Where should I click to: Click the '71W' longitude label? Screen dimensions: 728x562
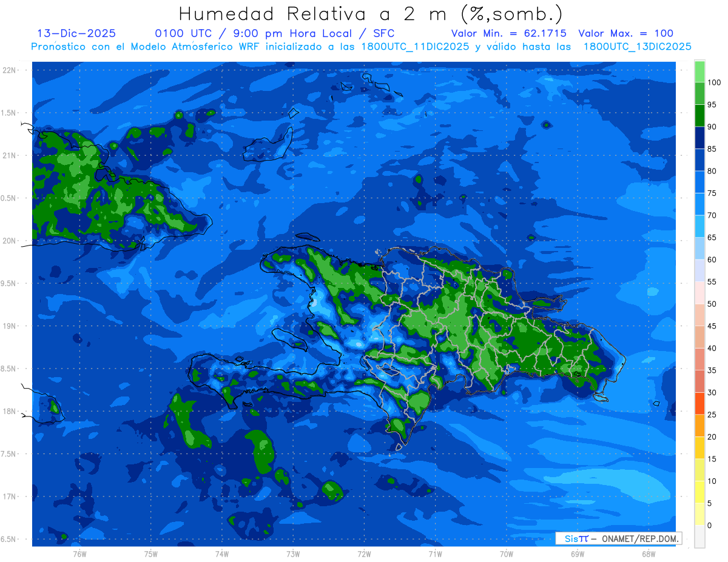coord(435,554)
